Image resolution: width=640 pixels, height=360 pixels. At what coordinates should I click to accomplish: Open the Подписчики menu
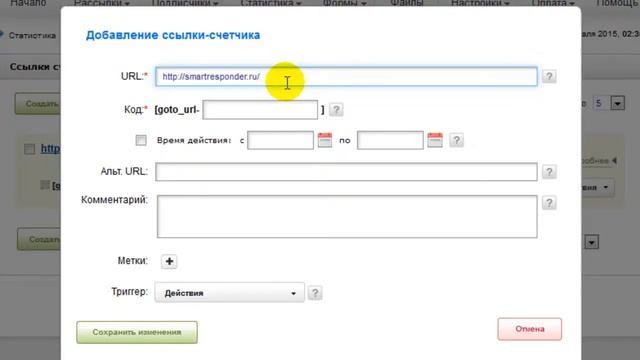pos(185,3)
